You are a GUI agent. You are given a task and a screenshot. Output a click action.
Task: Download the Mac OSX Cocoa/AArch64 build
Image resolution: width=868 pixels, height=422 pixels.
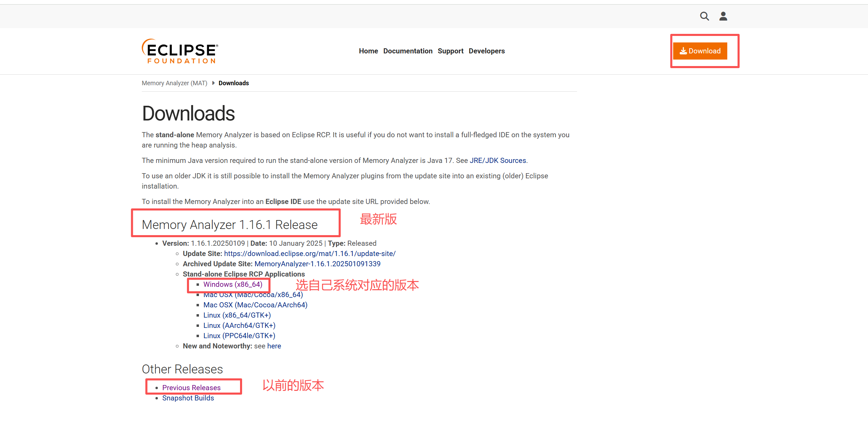click(x=255, y=305)
